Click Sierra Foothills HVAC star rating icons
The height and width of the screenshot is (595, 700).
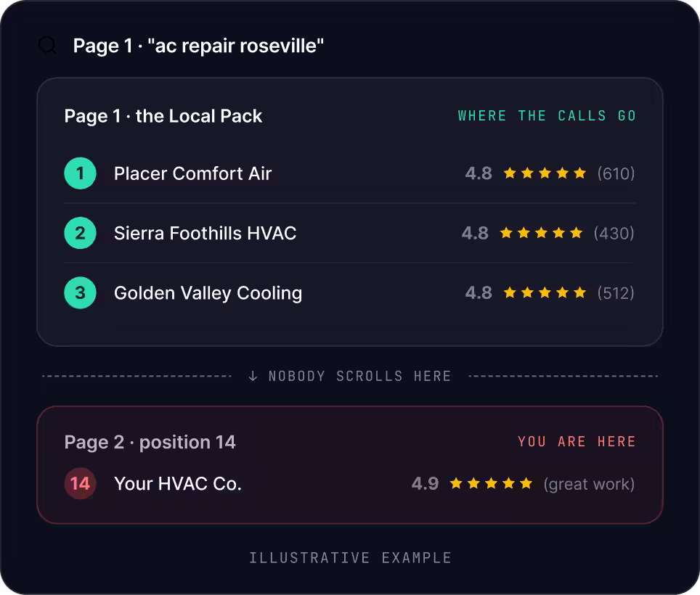click(541, 233)
